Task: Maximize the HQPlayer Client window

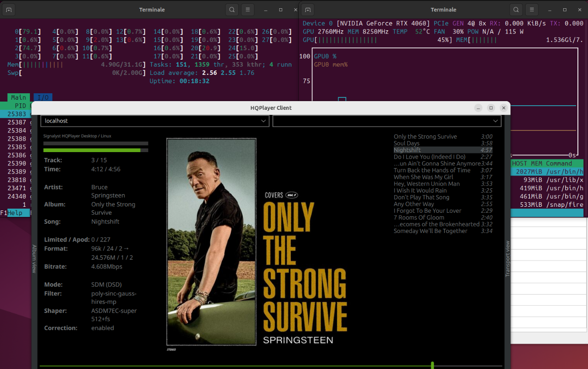Action: [491, 108]
